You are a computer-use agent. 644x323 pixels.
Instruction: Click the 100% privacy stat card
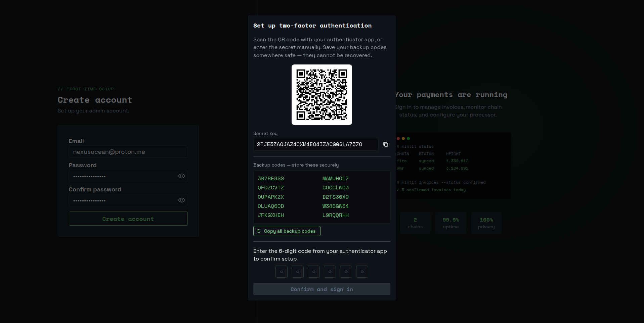pyautogui.click(x=486, y=223)
